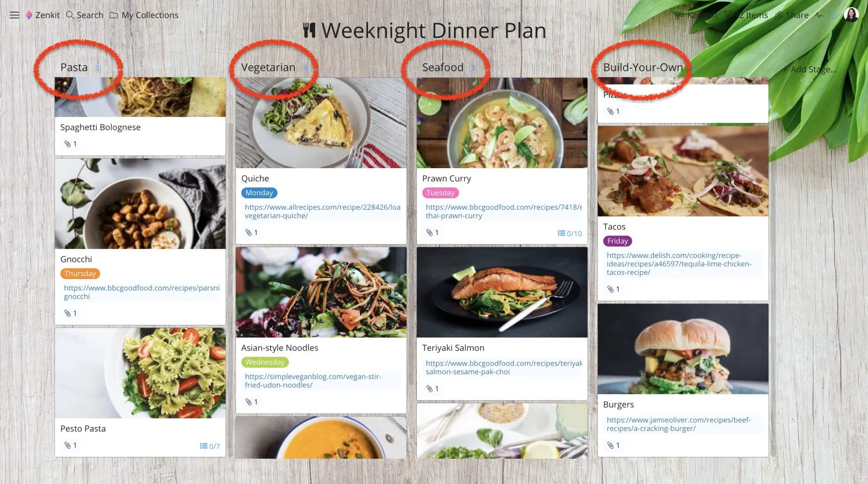The height and width of the screenshot is (484, 868).
Task: Click the Zenkit logo
Action: (x=42, y=15)
